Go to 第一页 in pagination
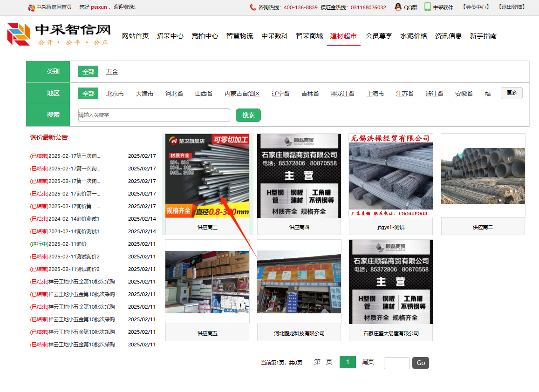539x392 pixels. [323, 362]
